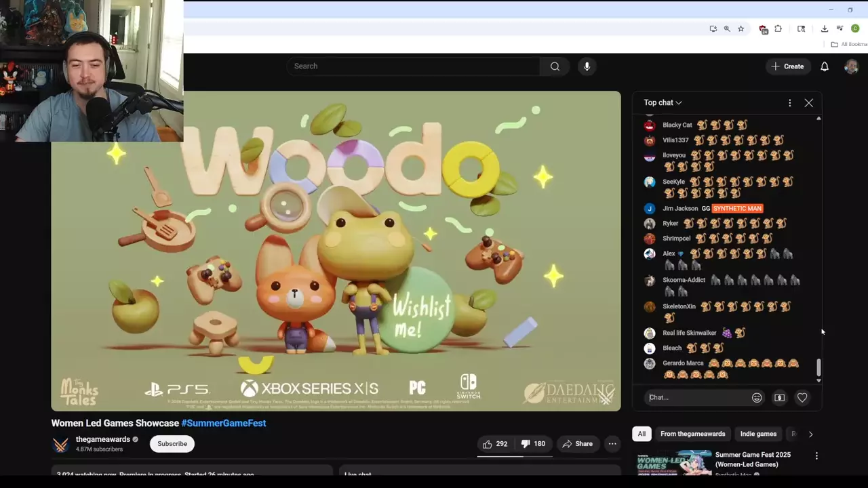Click the search magnifier button
The width and height of the screenshot is (868, 488).
click(555, 66)
